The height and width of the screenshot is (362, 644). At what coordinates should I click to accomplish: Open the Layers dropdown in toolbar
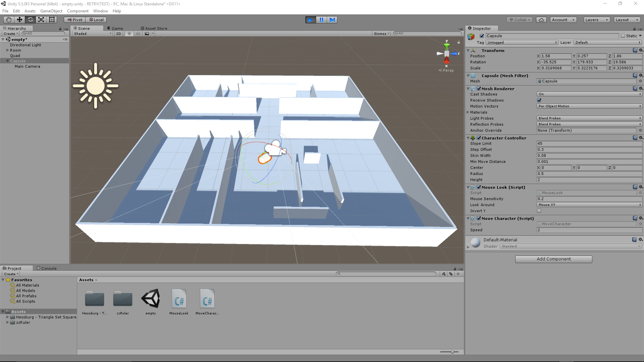(x=596, y=20)
